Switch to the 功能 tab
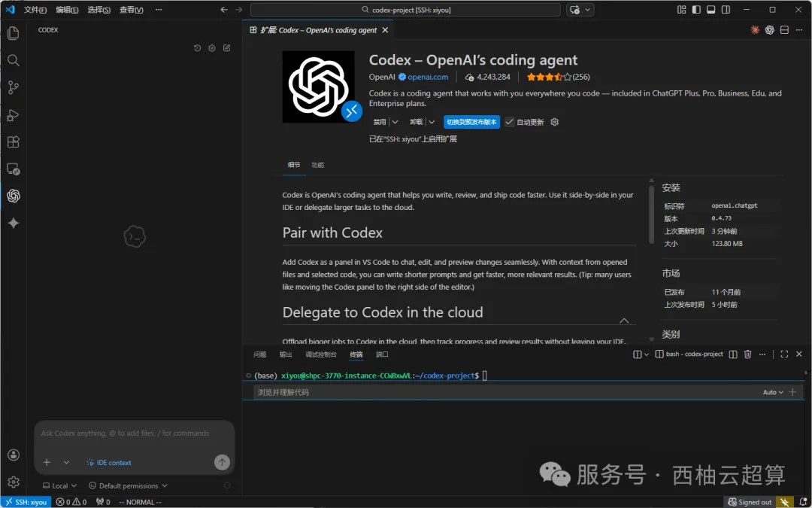This screenshot has height=508, width=812. pyautogui.click(x=317, y=165)
